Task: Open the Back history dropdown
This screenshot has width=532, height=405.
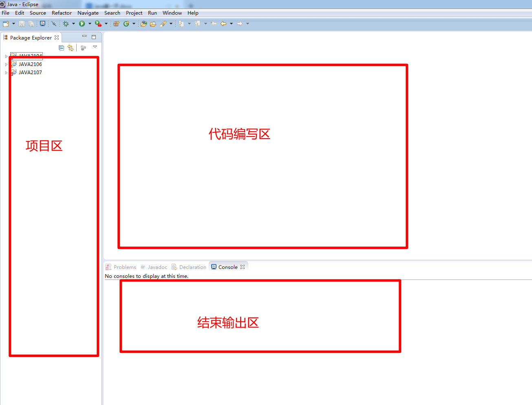Action: click(232, 24)
